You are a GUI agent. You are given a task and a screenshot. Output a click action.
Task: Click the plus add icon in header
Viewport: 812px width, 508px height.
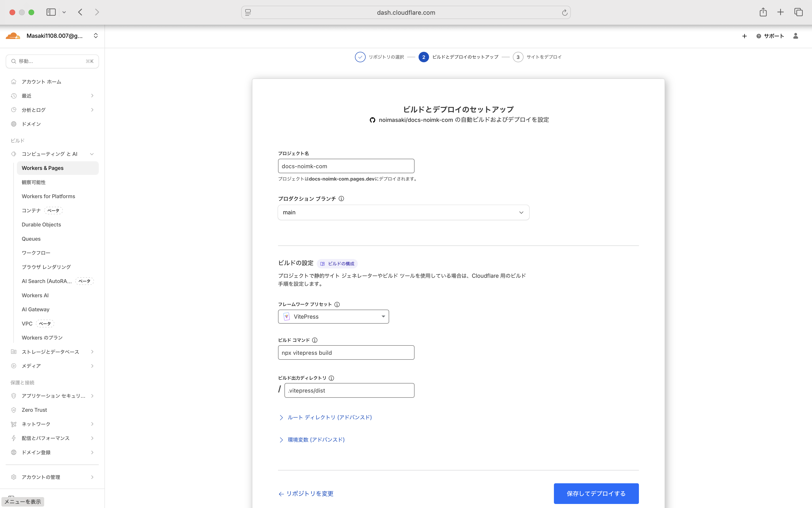pyautogui.click(x=744, y=36)
